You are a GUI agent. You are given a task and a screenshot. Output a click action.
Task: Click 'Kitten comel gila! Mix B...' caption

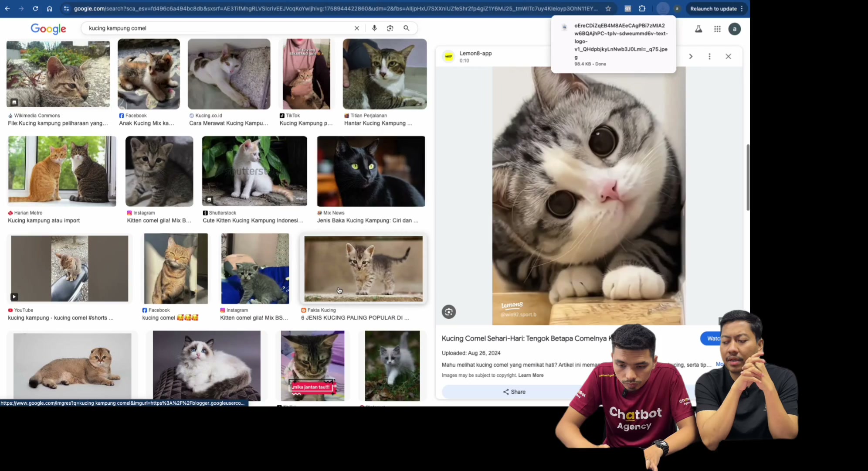tap(159, 221)
